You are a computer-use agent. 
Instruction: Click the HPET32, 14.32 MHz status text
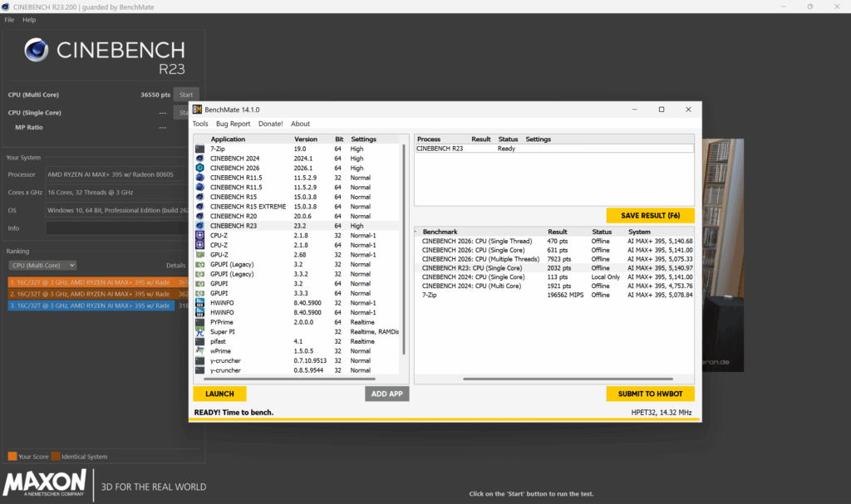[661, 413]
